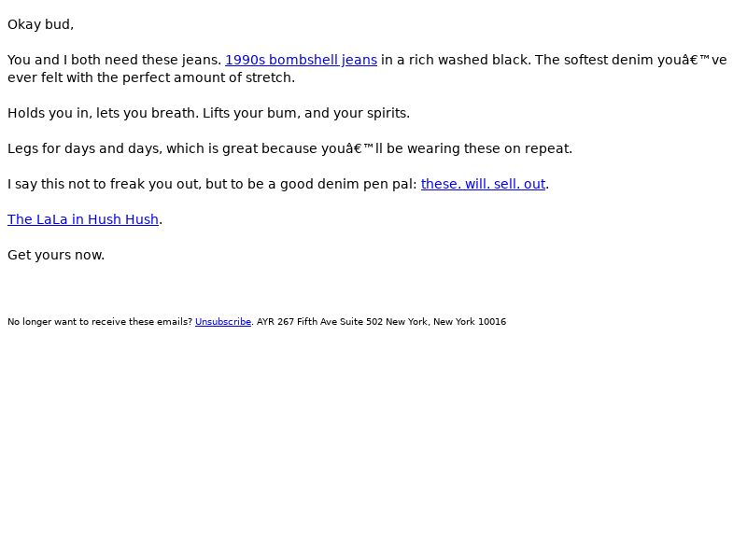Follow the 'these. will. sell. out' link

tap(483, 184)
